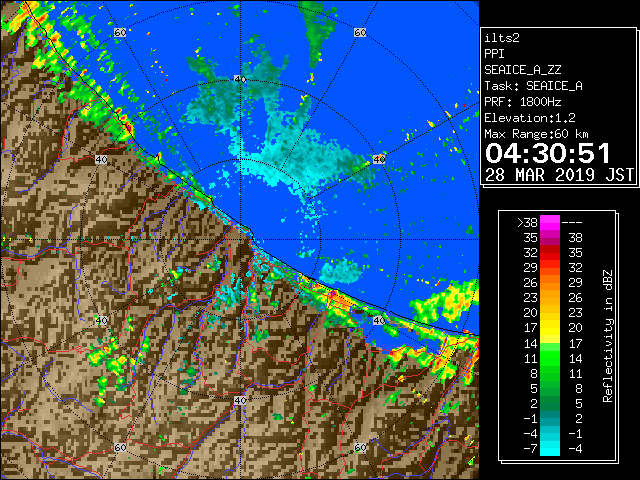Image resolution: width=640 pixels, height=480 pixels.
Task: Click the '40' ring label due south of center
Action: [x=240, y=400]
